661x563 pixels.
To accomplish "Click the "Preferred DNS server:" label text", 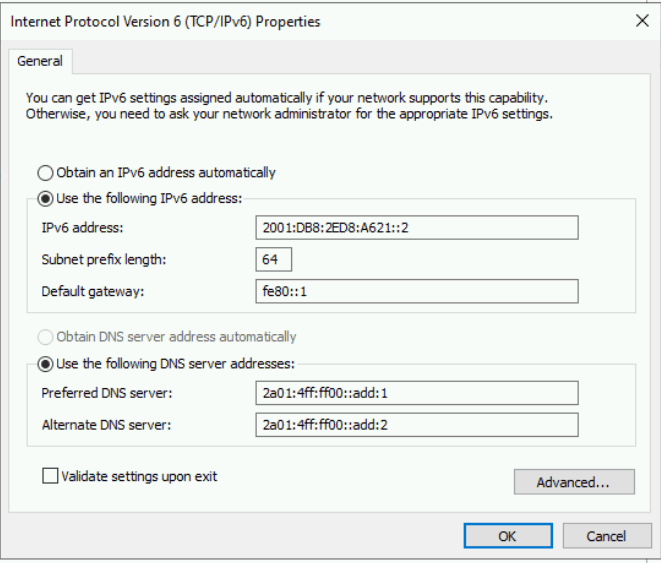I will 107,393.
